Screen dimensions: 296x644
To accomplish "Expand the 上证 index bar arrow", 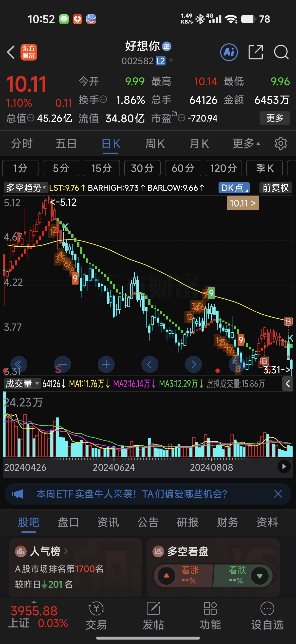I will 35,602.
